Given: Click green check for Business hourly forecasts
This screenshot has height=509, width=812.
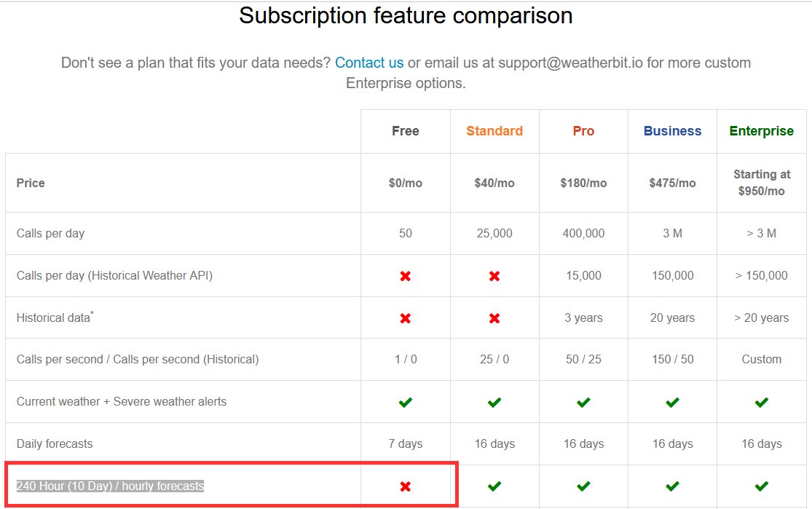Looking at the screenshot, I should click(x=672, y=486).
